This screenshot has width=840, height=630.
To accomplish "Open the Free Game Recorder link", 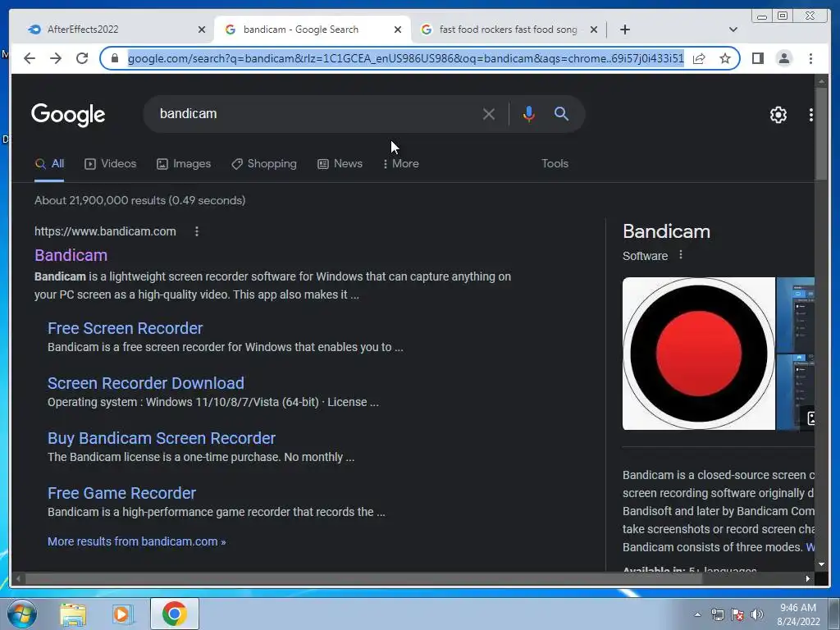I will (x=121, y=493).
